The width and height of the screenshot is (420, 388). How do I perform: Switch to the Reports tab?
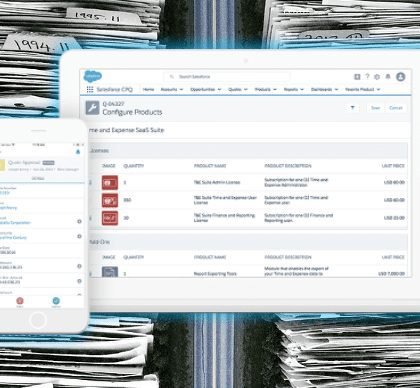pyautogui.click(x=291, y=89)
